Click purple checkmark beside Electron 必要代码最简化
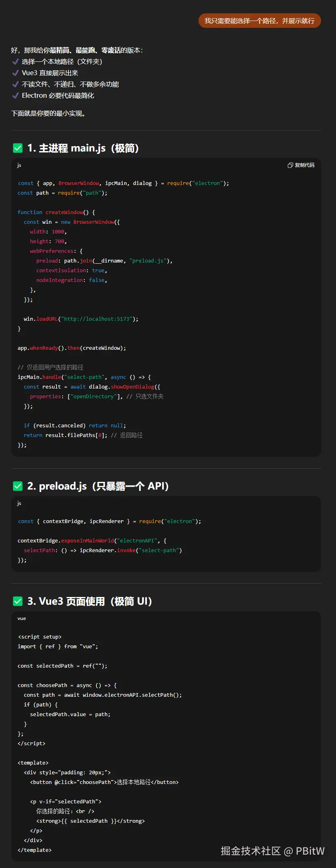Screen dimensions: 336x868 (15, 95)
